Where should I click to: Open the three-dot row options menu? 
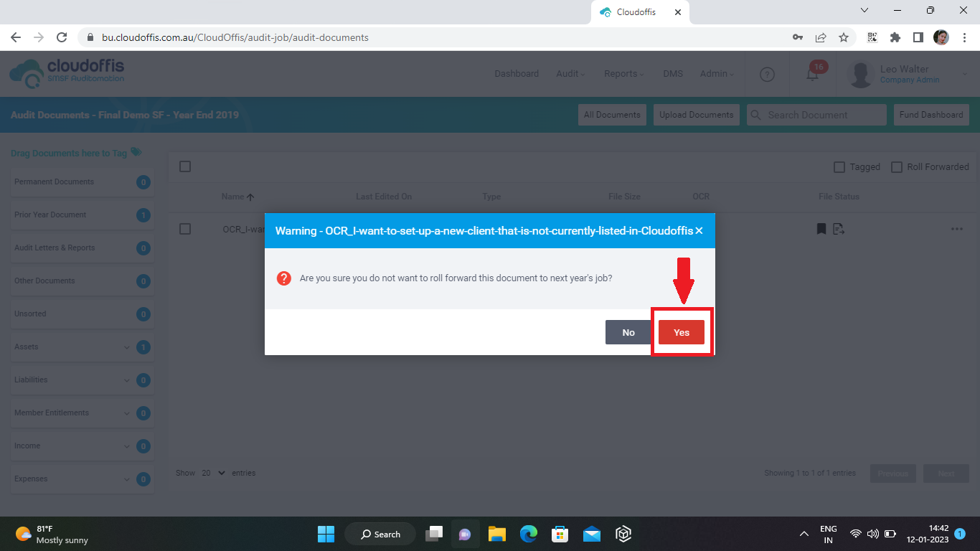(x=956, y=229)
